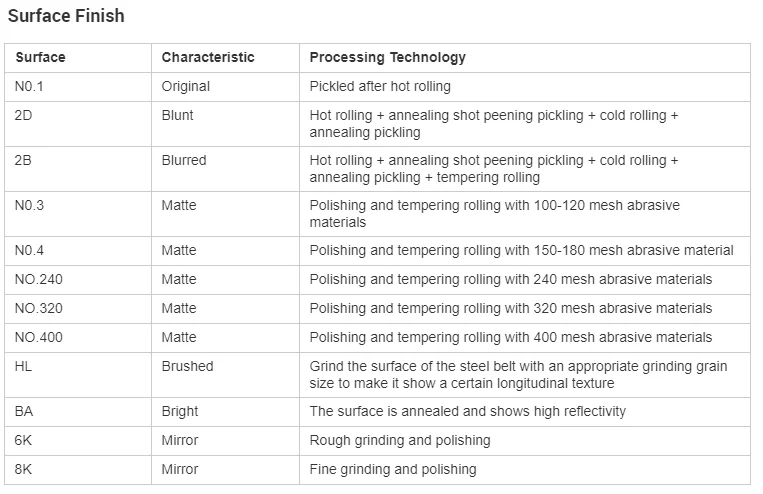Viewport: 763px width, 494px height.
Task: Click the Bright characteristic cell
Action: click(180, 411)
